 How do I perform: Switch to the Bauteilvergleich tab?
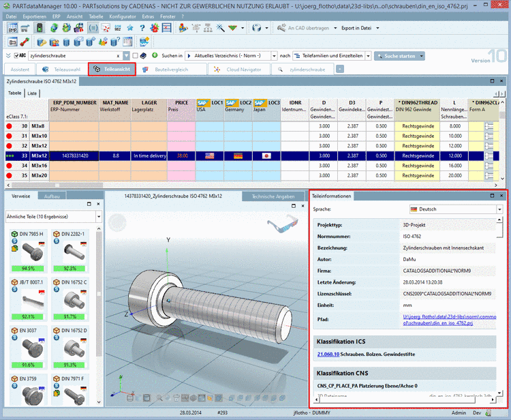click(170, 69)
